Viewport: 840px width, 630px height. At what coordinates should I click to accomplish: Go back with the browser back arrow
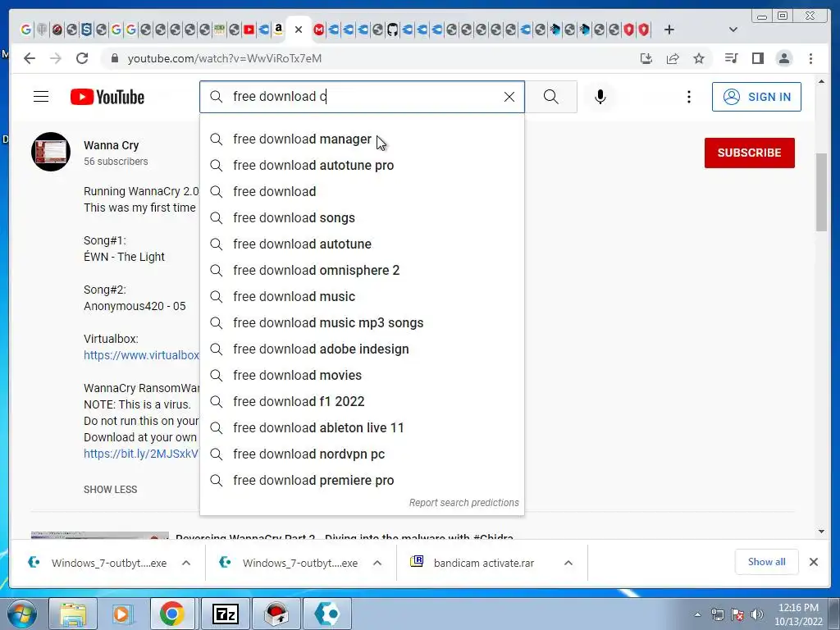[30, 58]
